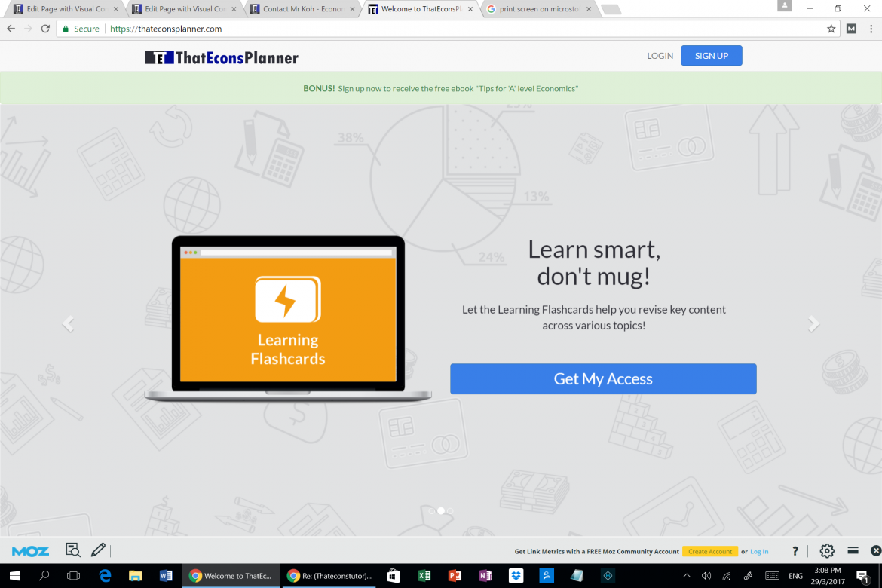Open MozBar help question mark

(795, 551)
